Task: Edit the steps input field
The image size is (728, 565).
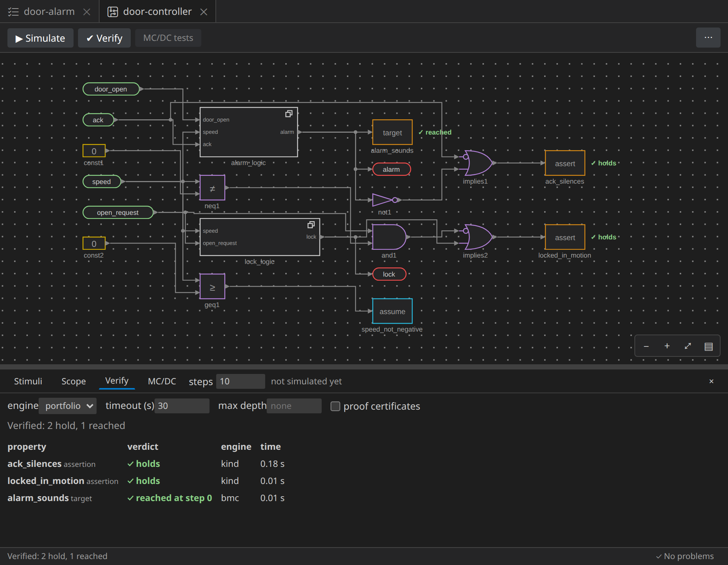Action: [x=240, y=381]
